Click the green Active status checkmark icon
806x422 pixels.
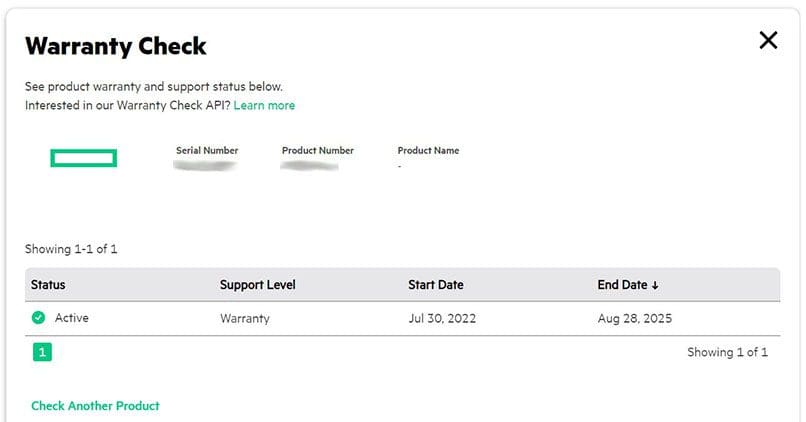38,318
